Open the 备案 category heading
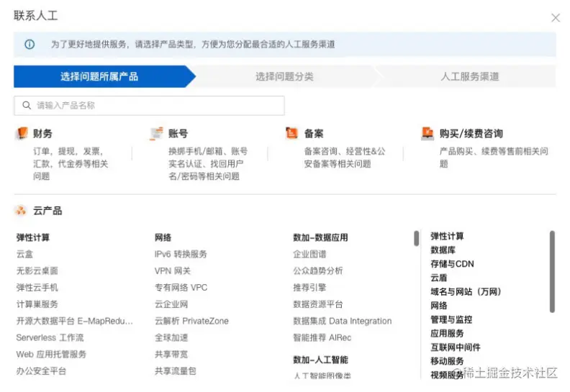 coord(314,133)
